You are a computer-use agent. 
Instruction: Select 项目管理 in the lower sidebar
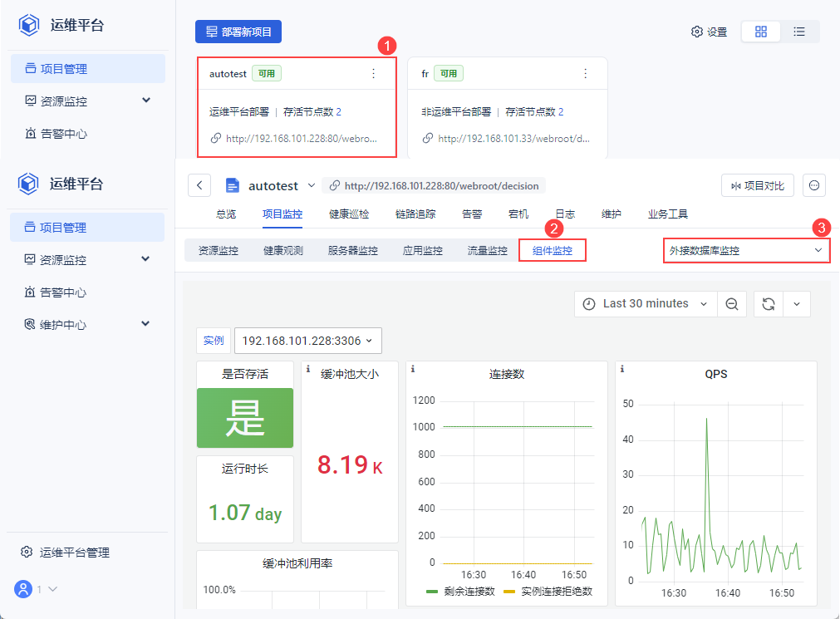pos(87,227)
